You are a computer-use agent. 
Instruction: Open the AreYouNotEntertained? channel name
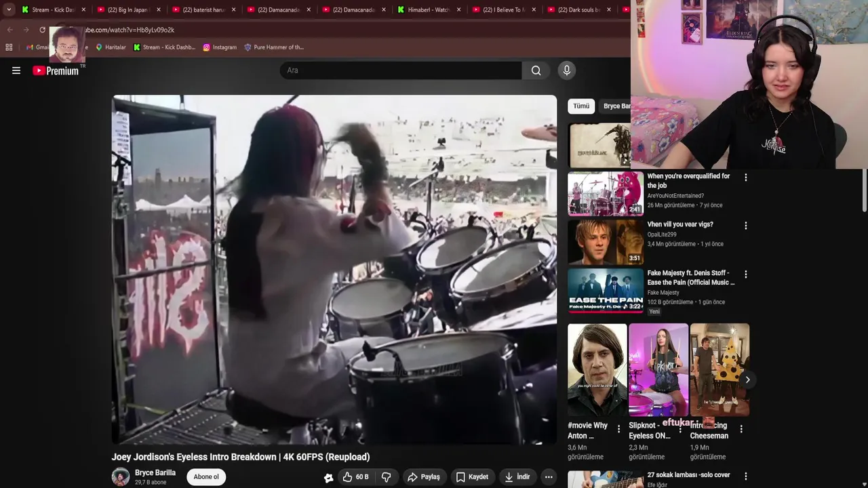point(675,196)
